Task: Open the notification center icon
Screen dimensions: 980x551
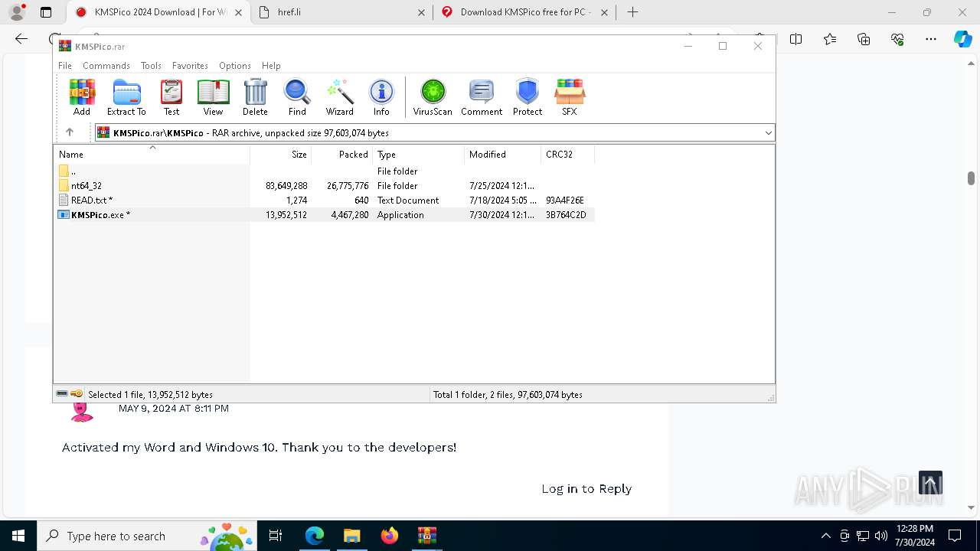Action: 955,536
